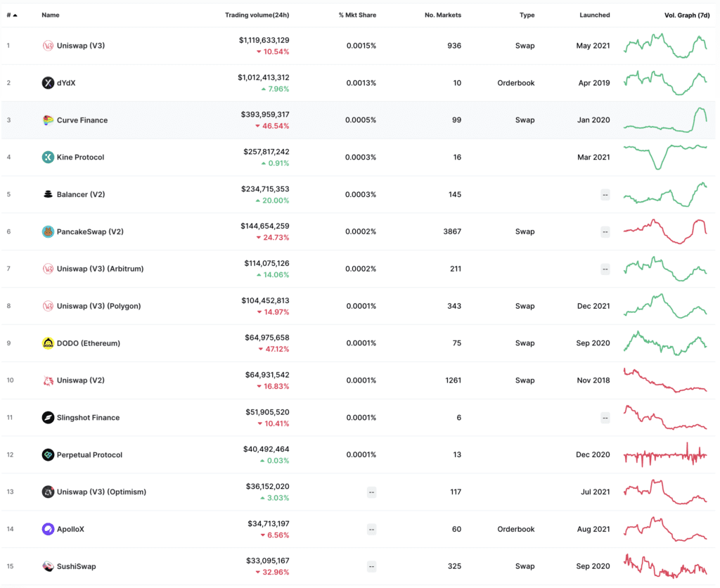Open the dYdX exchange link

(x=66, y=83)
